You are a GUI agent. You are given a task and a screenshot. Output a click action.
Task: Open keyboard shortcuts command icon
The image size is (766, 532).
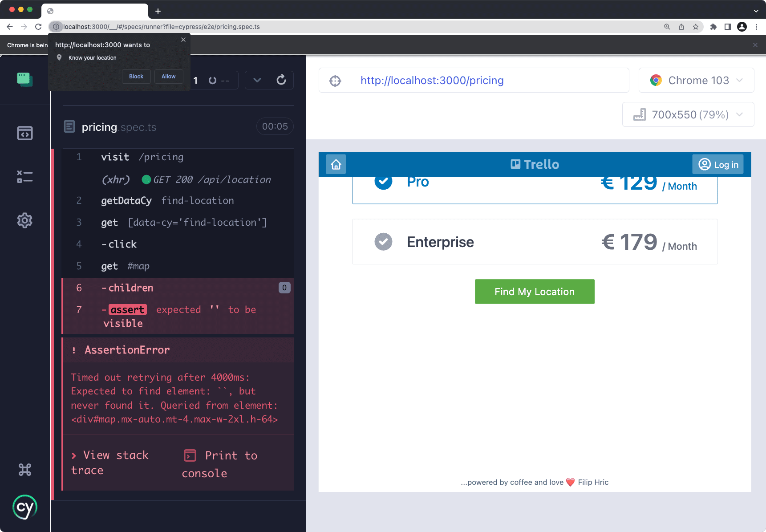[25, 470]
